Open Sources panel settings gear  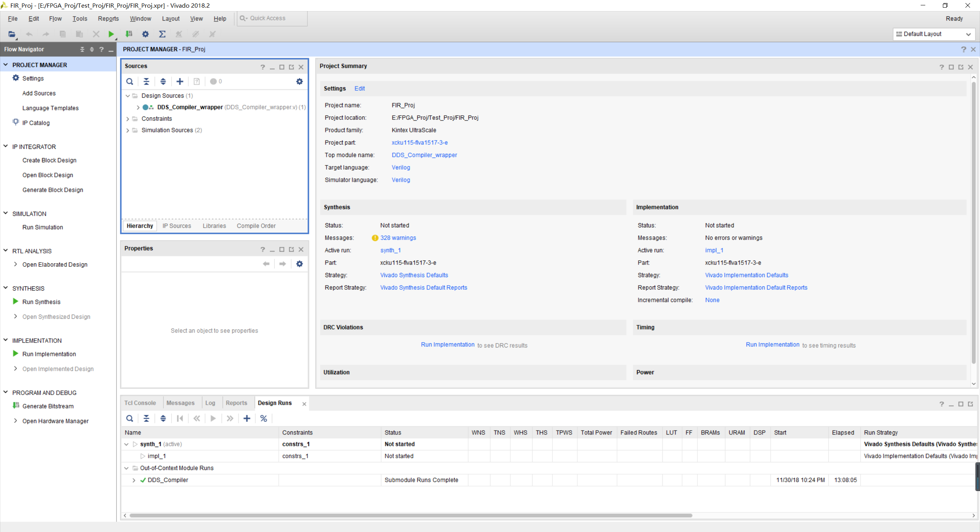click(x=299, y=82)
